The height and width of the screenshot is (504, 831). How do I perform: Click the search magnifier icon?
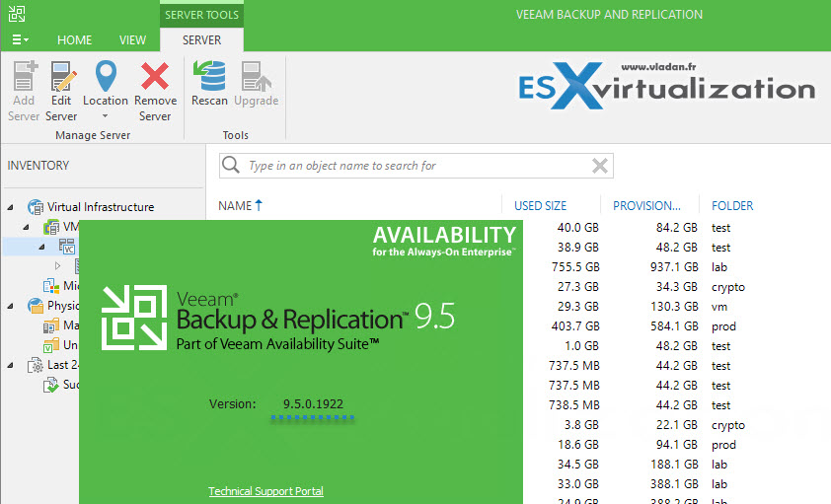[x=231, y=165]
